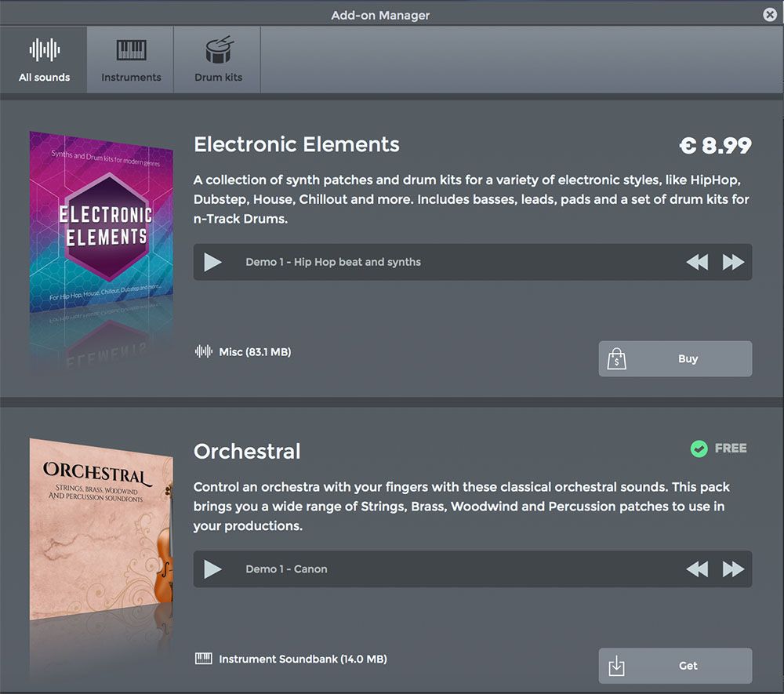
Task: Click the Orchestral title
Action: [x=247, y=452]
